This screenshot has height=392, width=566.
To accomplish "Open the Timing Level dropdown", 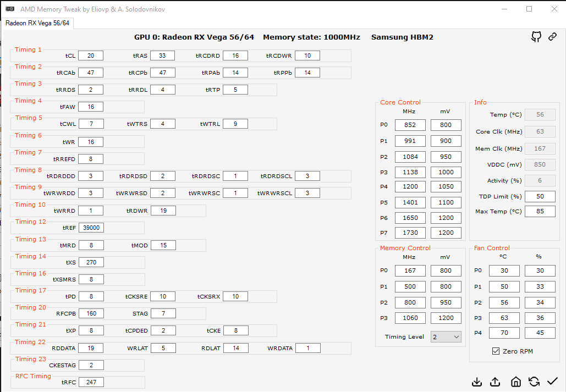I will pyautogui.click(x=446, y=337).
